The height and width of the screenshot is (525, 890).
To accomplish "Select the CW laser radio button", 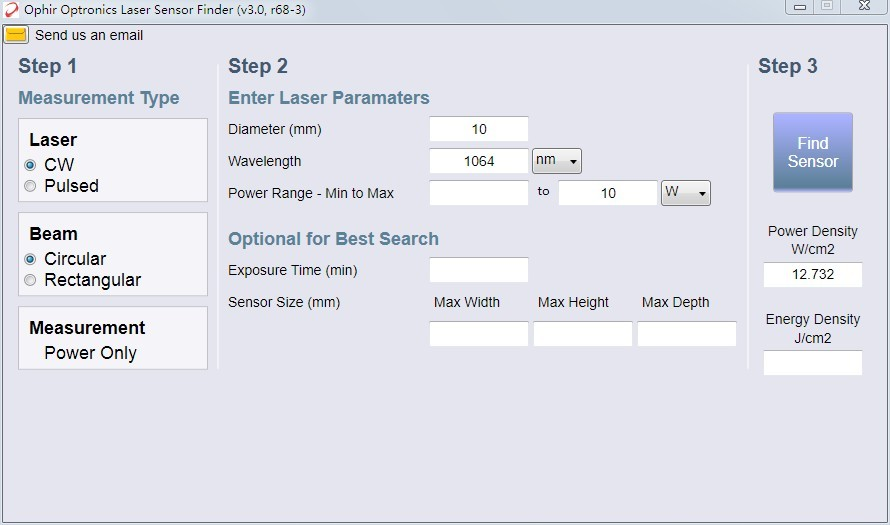I will click(30, 165).
